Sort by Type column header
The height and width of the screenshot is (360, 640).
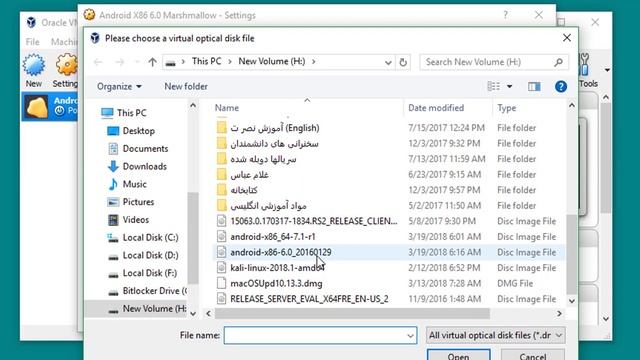507,108
